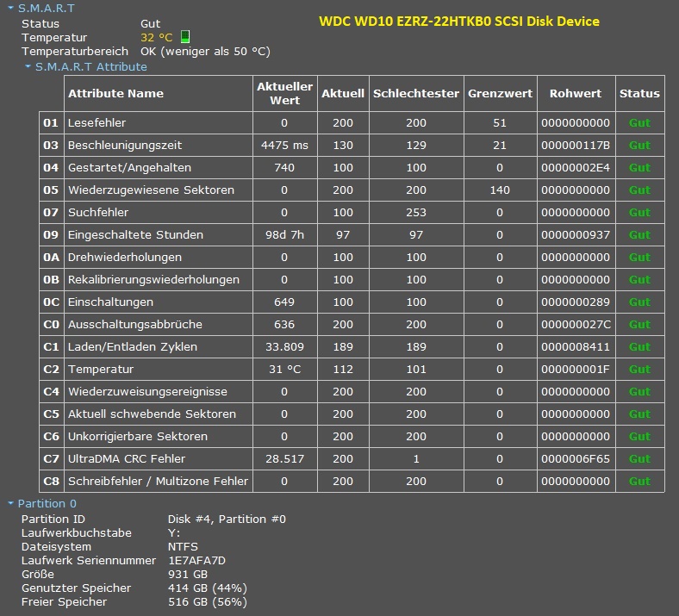679x616 pixels.
Task: Select Wiederzugewiesene Sektoren attribute
Action: [x=151, y=190]
